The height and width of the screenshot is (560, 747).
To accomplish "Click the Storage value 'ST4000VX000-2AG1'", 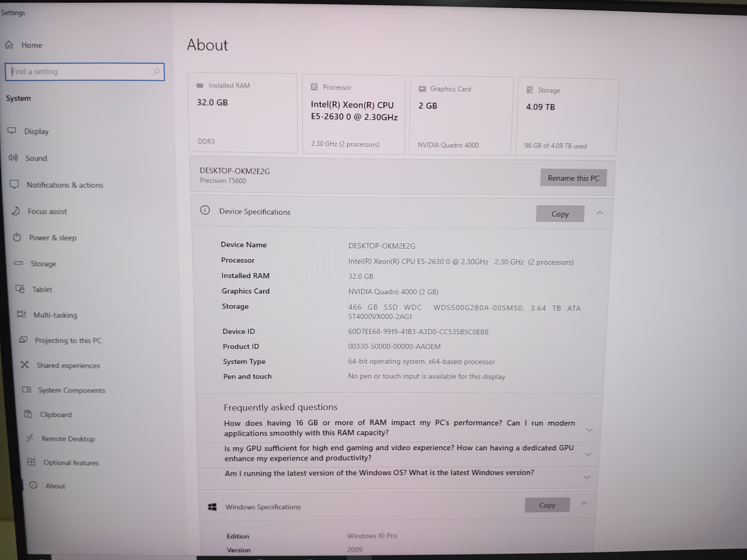I will (380, 317).
